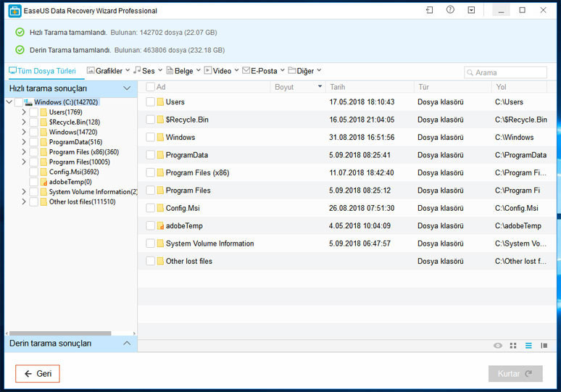This screenshot has width=561, height=392.
Task: Click the EaseUS app logo icon
Action: pyautogui.click(x=14, y=11)
